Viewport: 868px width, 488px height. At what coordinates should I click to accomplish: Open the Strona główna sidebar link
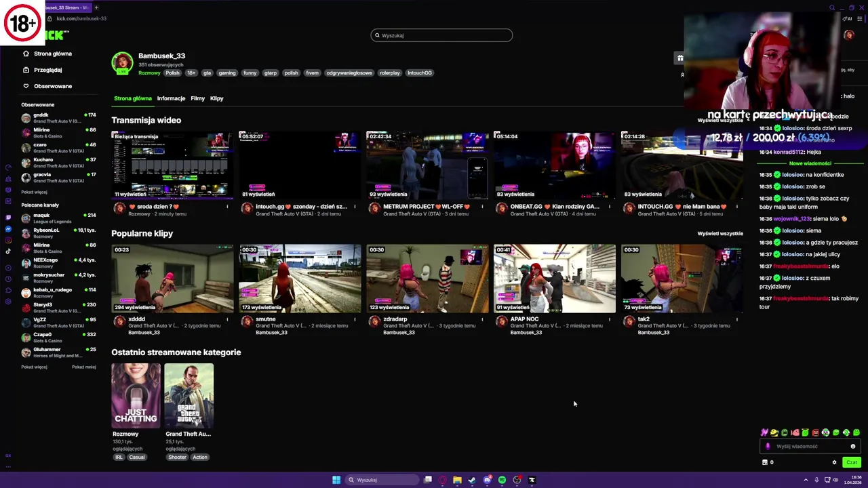pos(47,54)
